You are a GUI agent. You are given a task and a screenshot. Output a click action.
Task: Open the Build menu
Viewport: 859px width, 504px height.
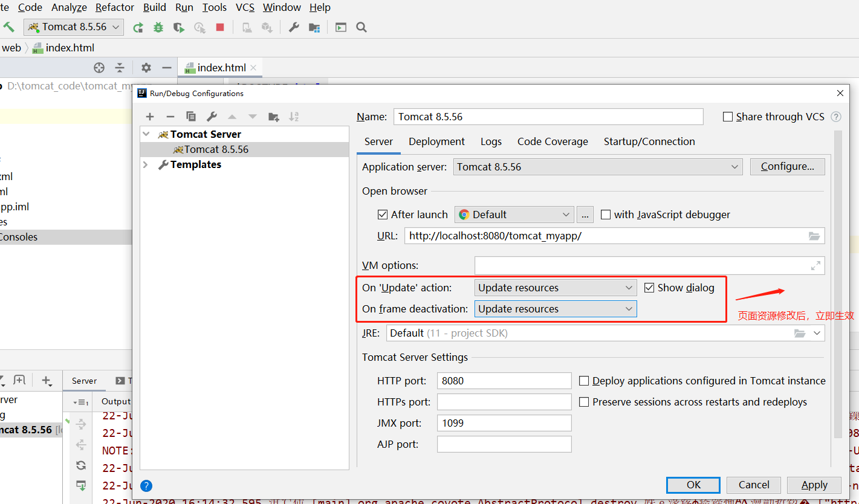tap(155, 7)
